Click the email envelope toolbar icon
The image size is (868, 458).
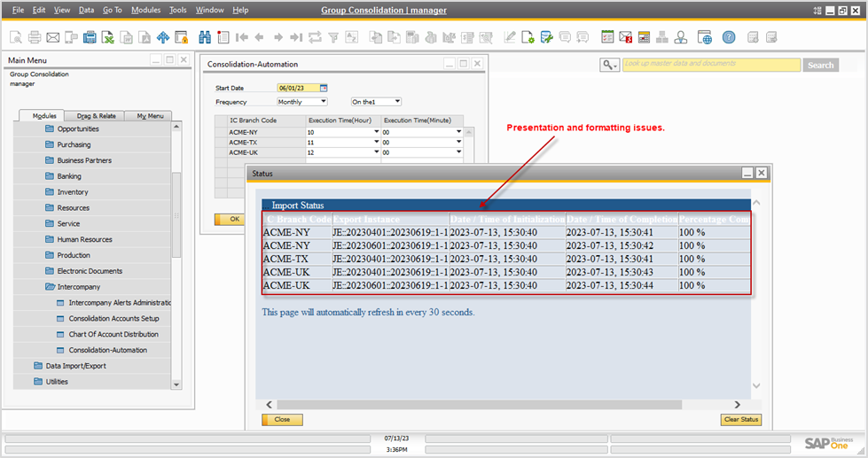(52, 37)
